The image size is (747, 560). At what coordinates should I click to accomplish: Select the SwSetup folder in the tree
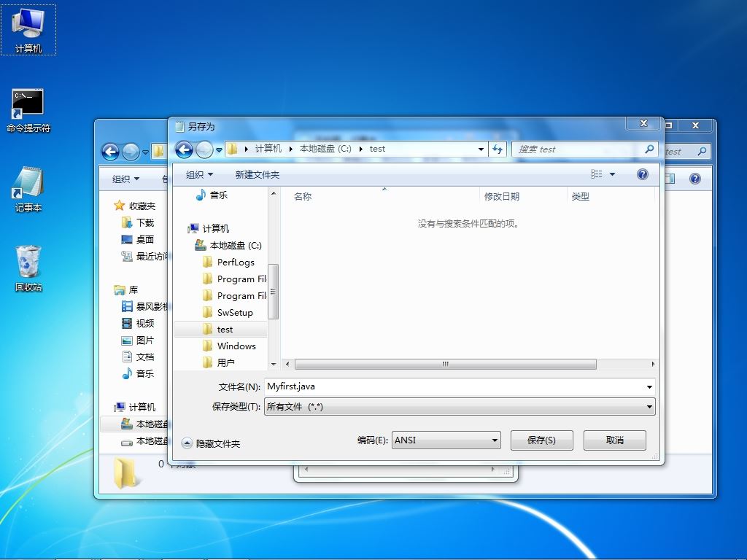pyautogui.click(x=228, y=312)
